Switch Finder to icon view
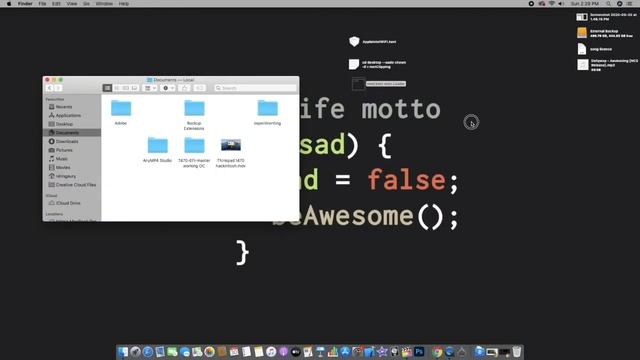Screen dimensions: 640x360 click(x=107, y=88)
